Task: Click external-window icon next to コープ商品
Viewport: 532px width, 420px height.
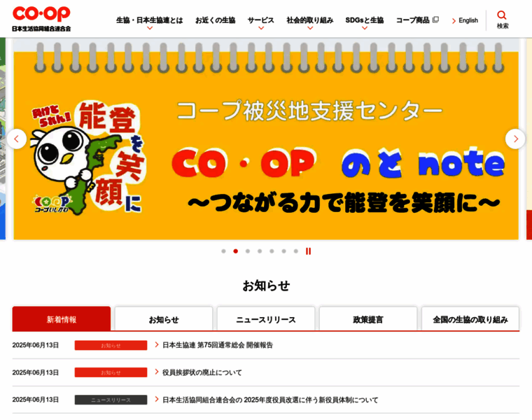Action: point(435,20)
